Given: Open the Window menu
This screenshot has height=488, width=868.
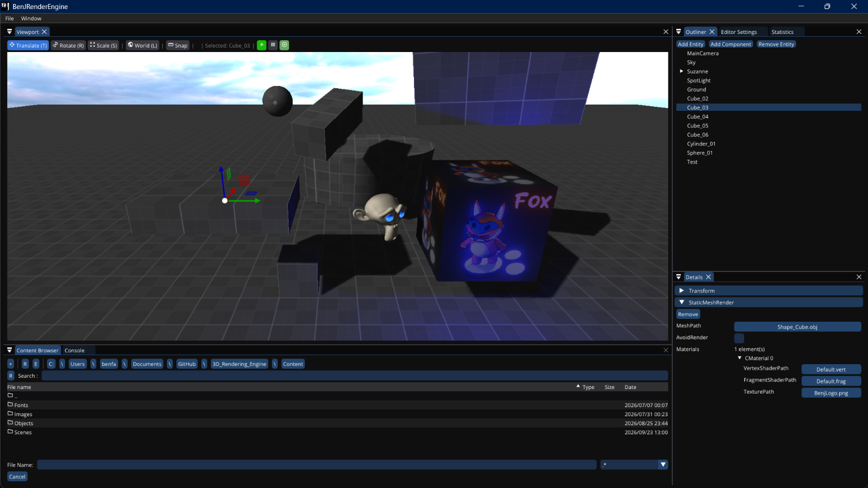Looking at the screenshot, I should [x=31, y=19].
